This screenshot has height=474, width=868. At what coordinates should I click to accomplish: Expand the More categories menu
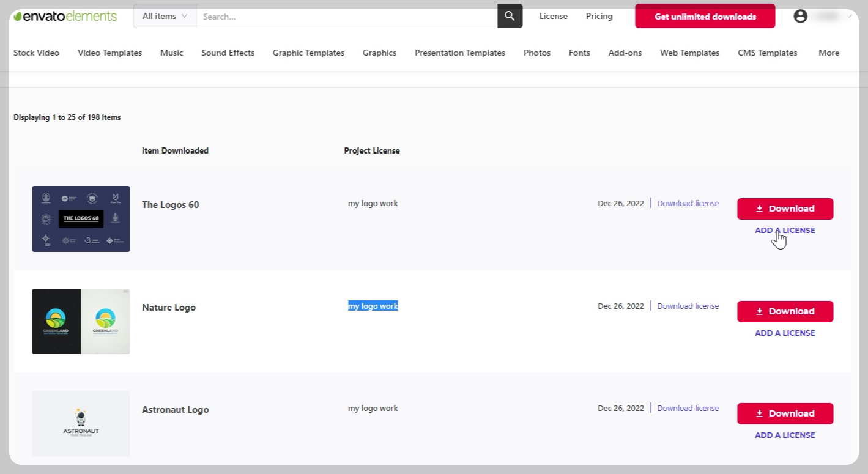(829, 53)
